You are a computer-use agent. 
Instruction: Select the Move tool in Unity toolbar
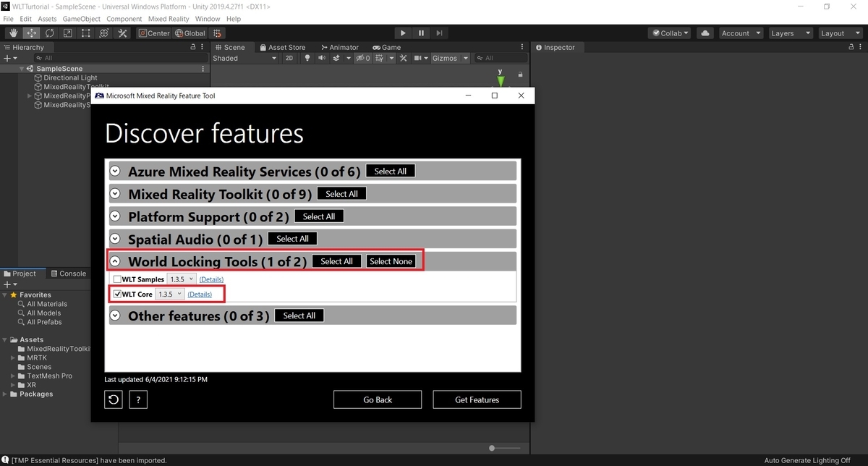coord(31,33)
